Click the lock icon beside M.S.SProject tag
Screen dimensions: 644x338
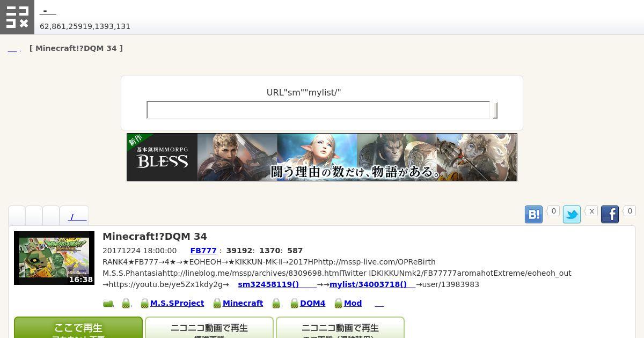pos(144,304)
